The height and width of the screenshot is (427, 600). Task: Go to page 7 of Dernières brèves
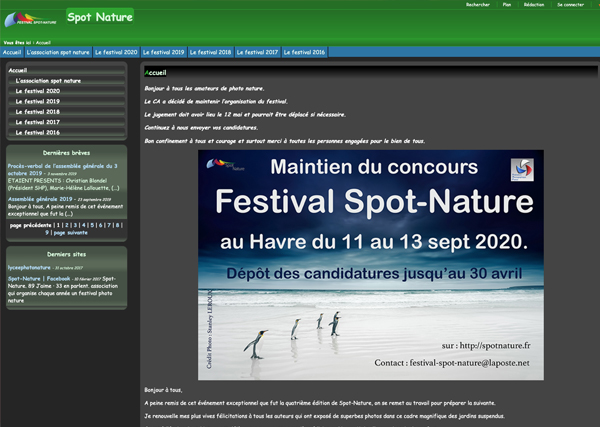click(x=109, y=225)
